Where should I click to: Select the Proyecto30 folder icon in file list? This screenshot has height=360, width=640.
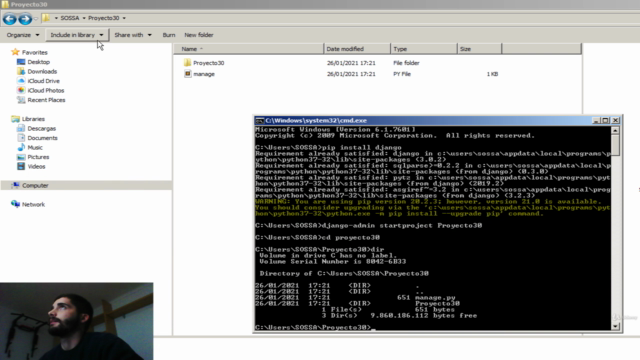(x=187, y=62)
